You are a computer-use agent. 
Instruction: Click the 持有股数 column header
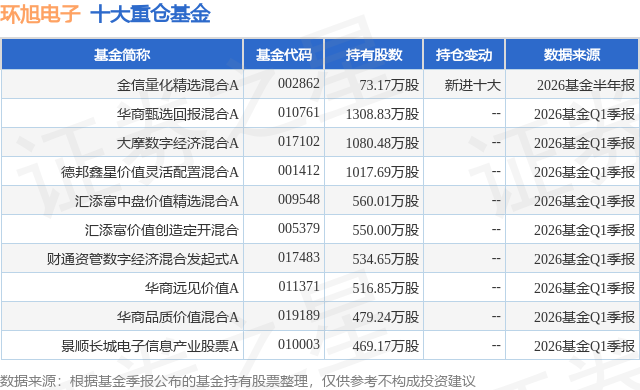374,55
